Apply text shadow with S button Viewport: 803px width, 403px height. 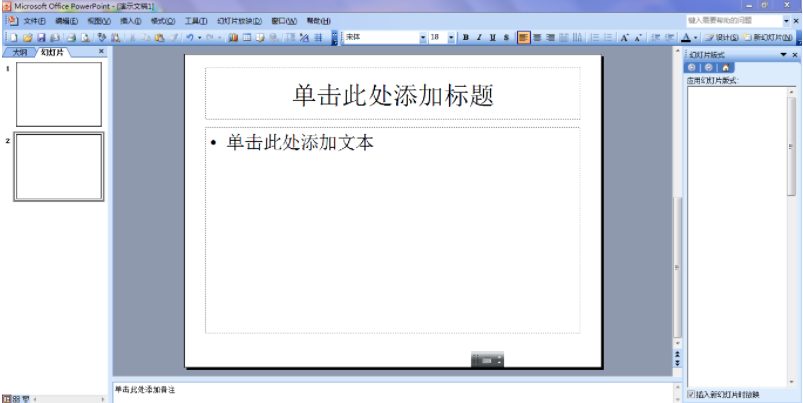click(x=506, y=37)
